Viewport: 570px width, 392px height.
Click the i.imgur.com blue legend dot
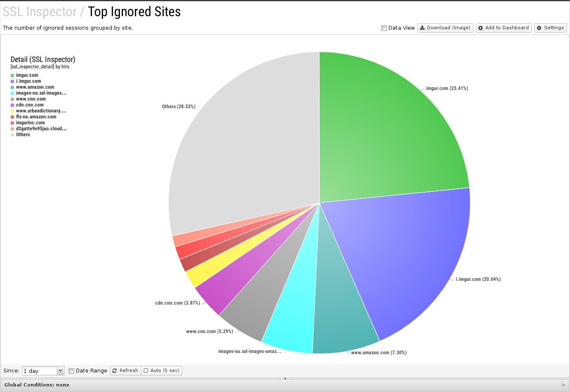(x=12, y=81)
